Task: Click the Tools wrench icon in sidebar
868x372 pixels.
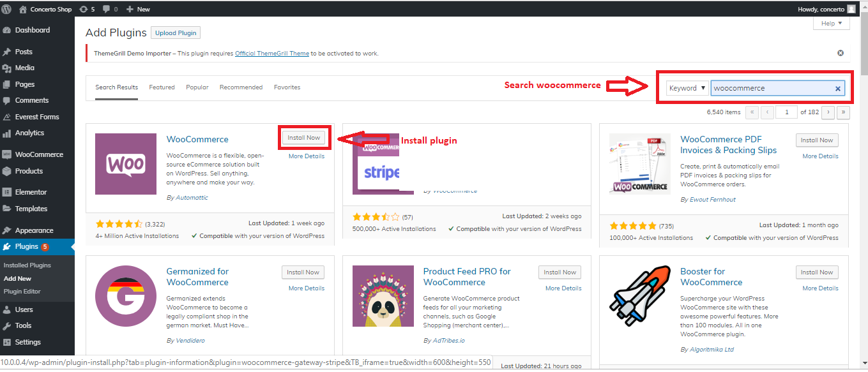Action: tap(7, 325)
